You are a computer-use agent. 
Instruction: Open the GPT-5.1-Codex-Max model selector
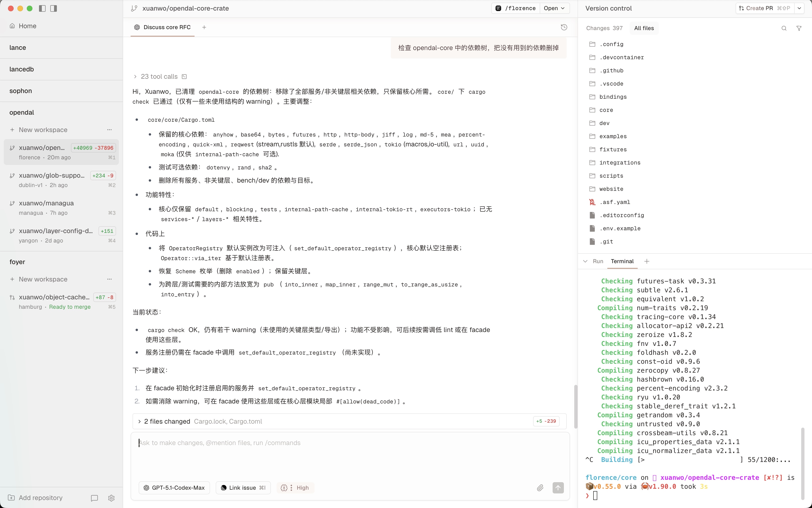pos(174,488)
